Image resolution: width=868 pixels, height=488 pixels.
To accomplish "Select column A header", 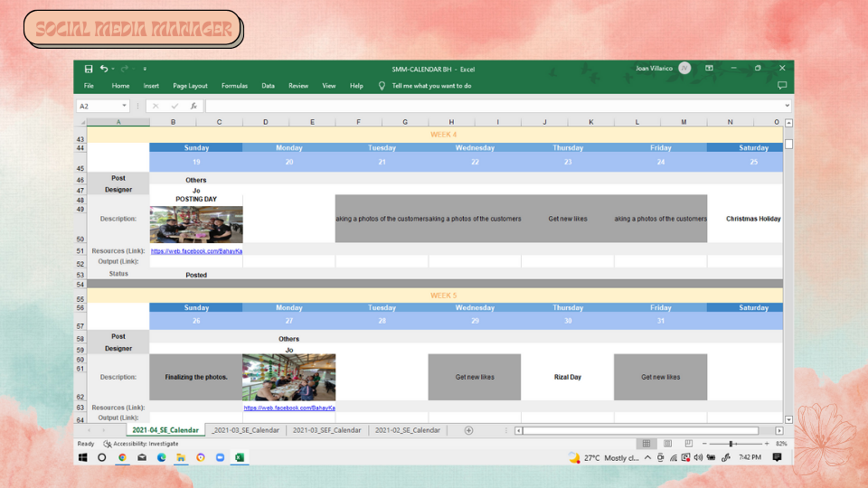I will click(118, 122).
